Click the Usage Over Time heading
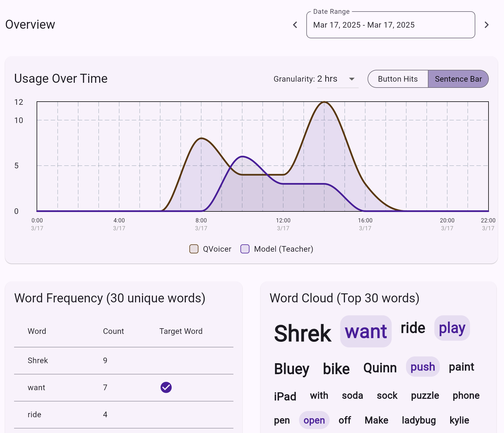The width and height of the screenshot is (504, 433). [61, 79]
